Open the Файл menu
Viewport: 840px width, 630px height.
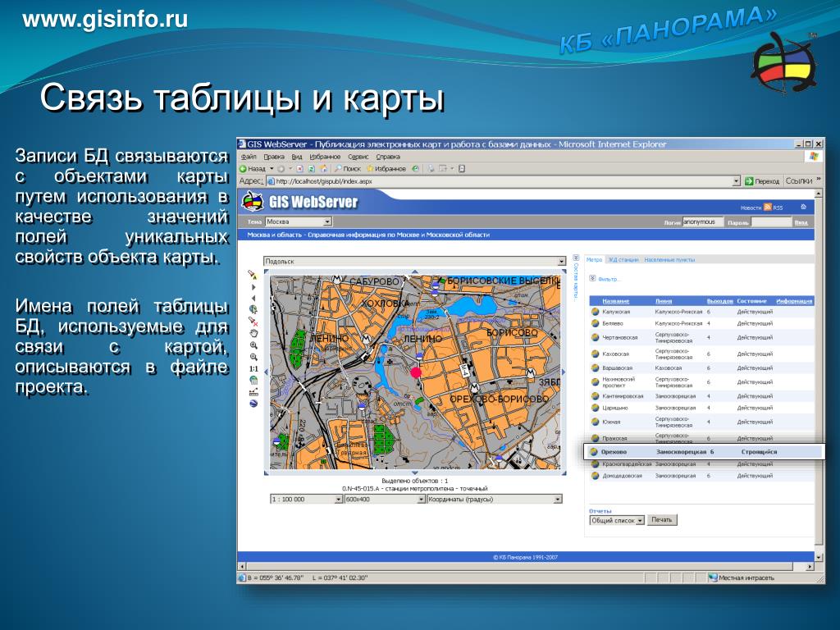(249, 157)
